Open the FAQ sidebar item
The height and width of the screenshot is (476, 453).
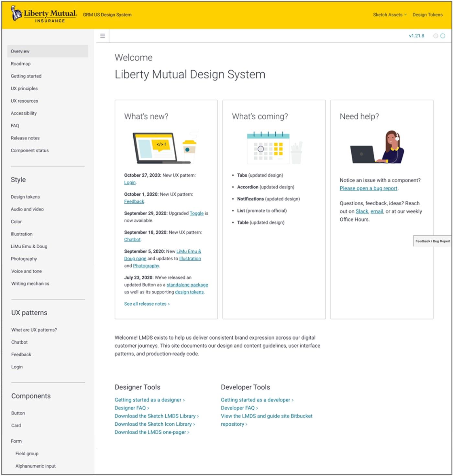click(15, 125)
